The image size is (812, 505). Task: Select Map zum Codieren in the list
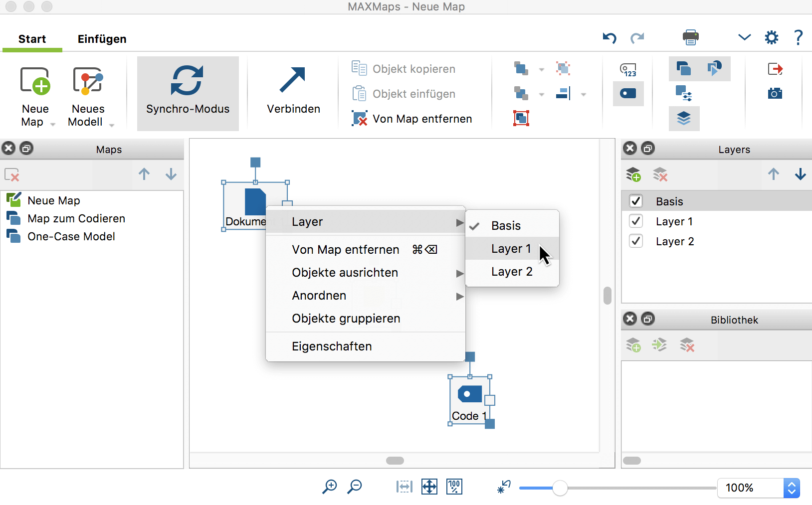pos(92,218)
